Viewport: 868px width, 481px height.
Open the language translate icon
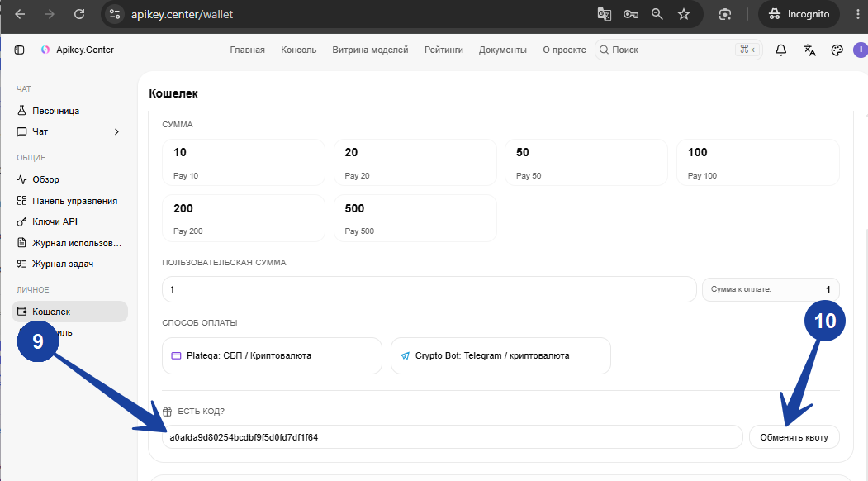tap(809, 50)
